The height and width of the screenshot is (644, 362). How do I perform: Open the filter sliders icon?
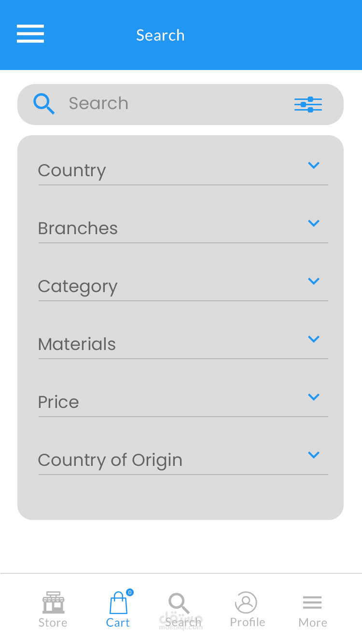tap(308, 104)
